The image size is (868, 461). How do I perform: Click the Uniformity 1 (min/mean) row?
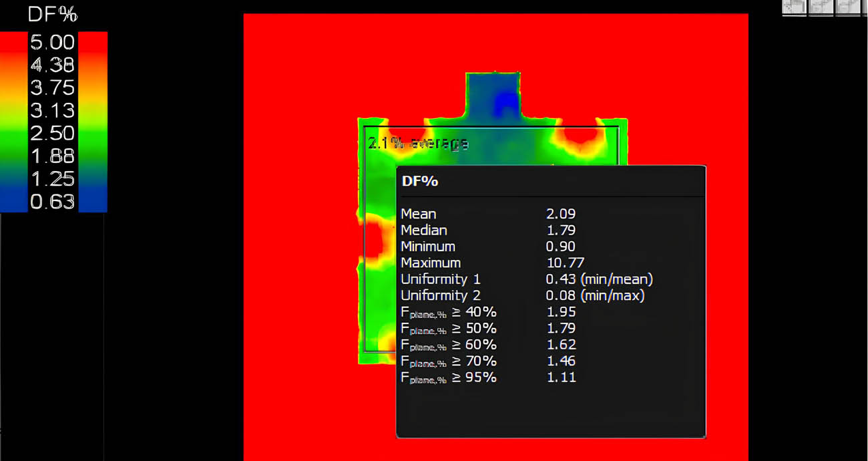pyautogui.click(x=527, y=279)
